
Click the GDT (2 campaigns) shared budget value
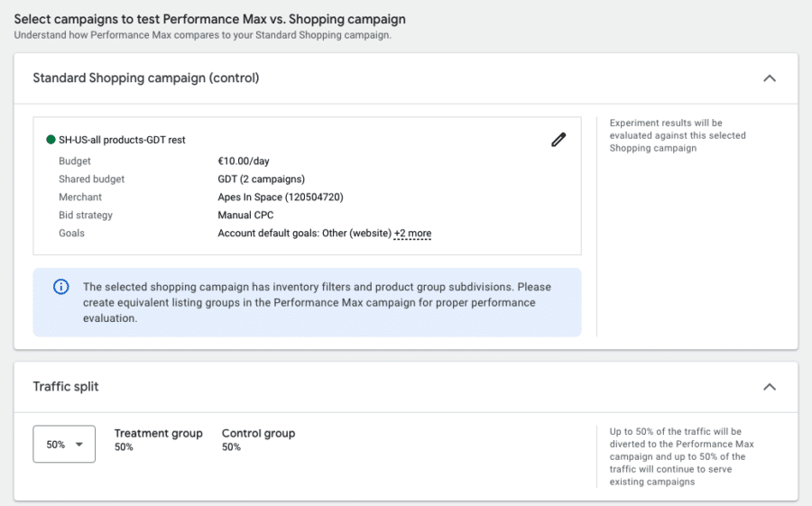(x=261, y=179)
